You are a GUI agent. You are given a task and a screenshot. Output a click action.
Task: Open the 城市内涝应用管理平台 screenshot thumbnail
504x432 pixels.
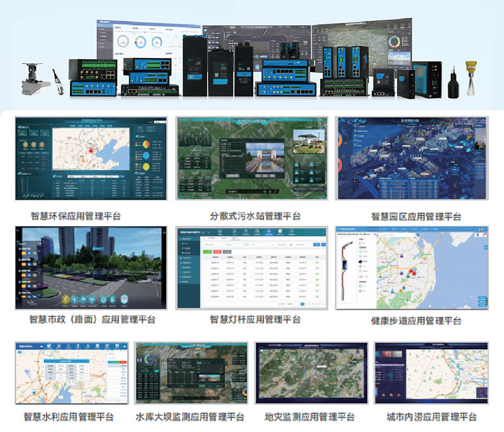point(431,373)
